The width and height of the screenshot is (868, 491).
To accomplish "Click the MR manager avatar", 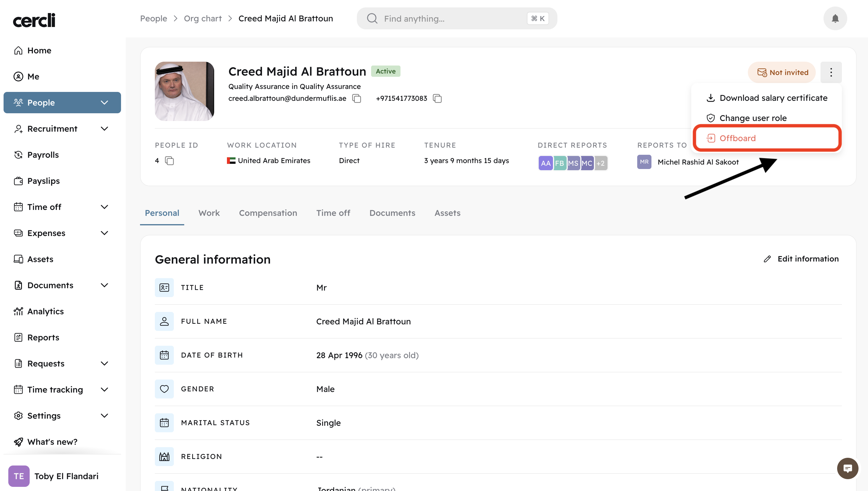I will pyautogui.click(x=644, y=162).
